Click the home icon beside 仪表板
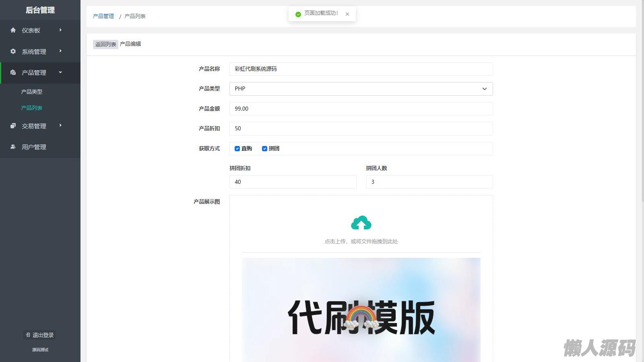Image resolution: width=644 pixels, height=362 pixels. click(x=13, y=30)
